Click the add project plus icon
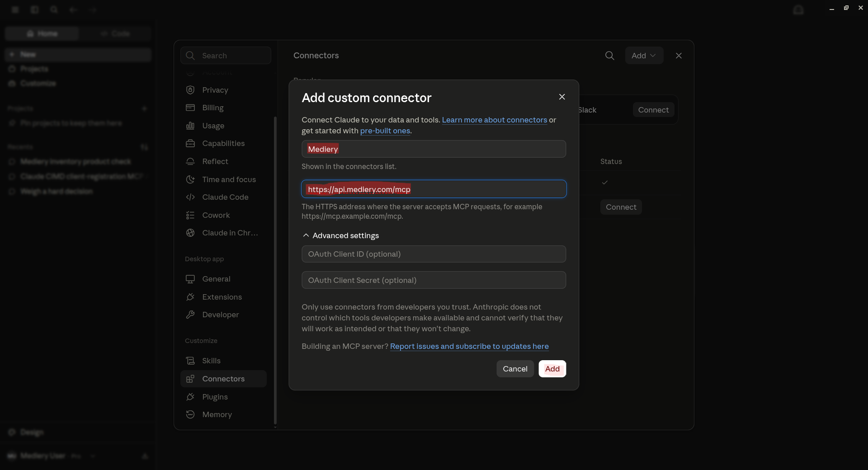Screen dimensions: 868x470 pyautogui.click(x=144, y=108)
